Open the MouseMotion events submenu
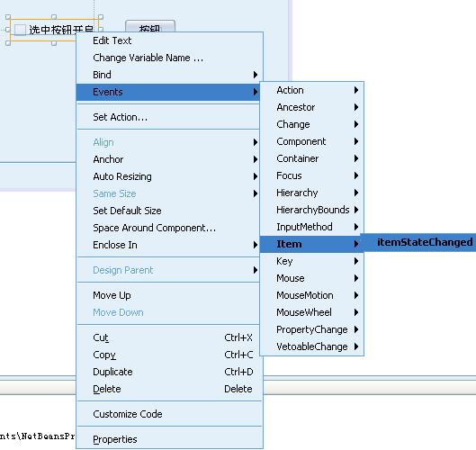The height and width of the screenshot is (450, 476). tap(311, 295)
